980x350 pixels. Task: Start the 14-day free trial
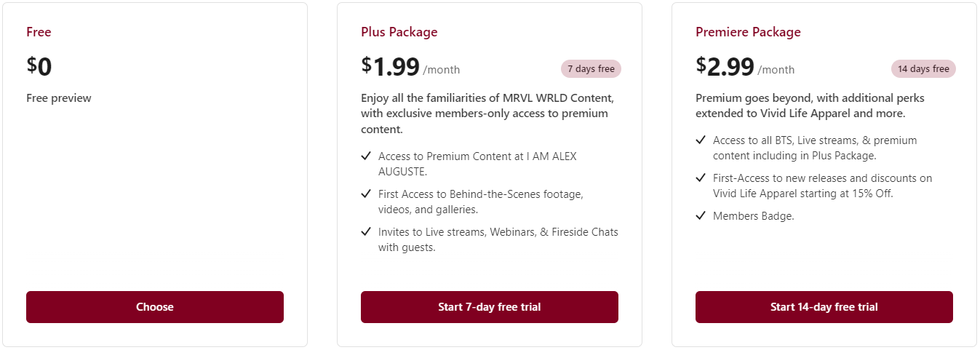pos(824,307)
